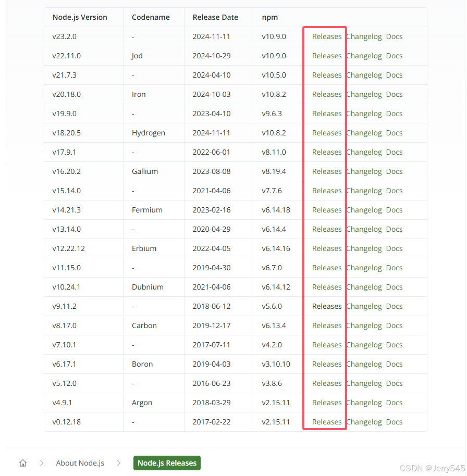Open Changelog for v6.17.1
This screenshot has width=467, height=476.
(364, 364)
